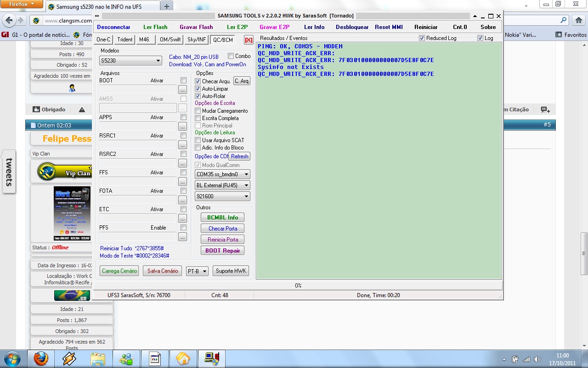Switch to the Trident tab
The height and width of the screenshot is (368, 588).
pos(124,40)
